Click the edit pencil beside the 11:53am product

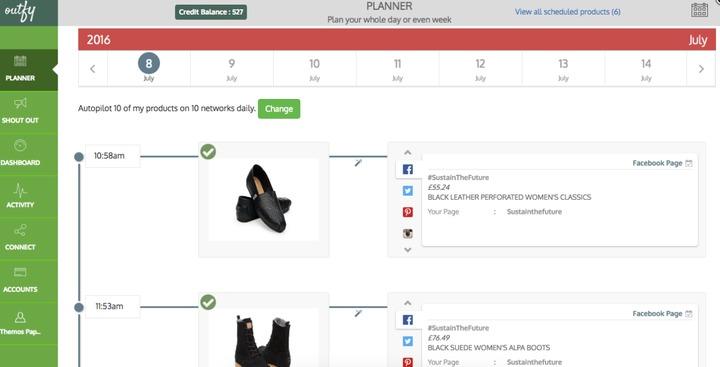click(x=358, y=313)
